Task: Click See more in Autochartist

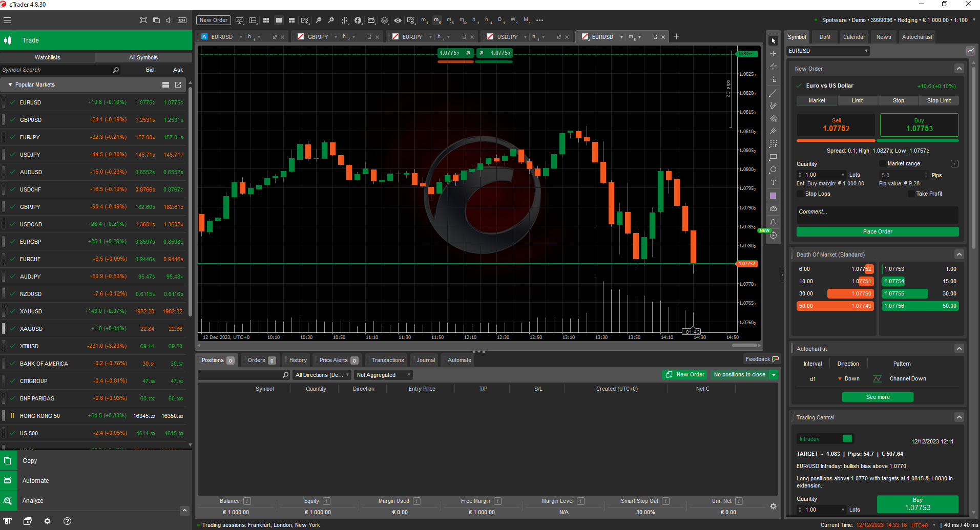Action: click(x=878, y=397)
